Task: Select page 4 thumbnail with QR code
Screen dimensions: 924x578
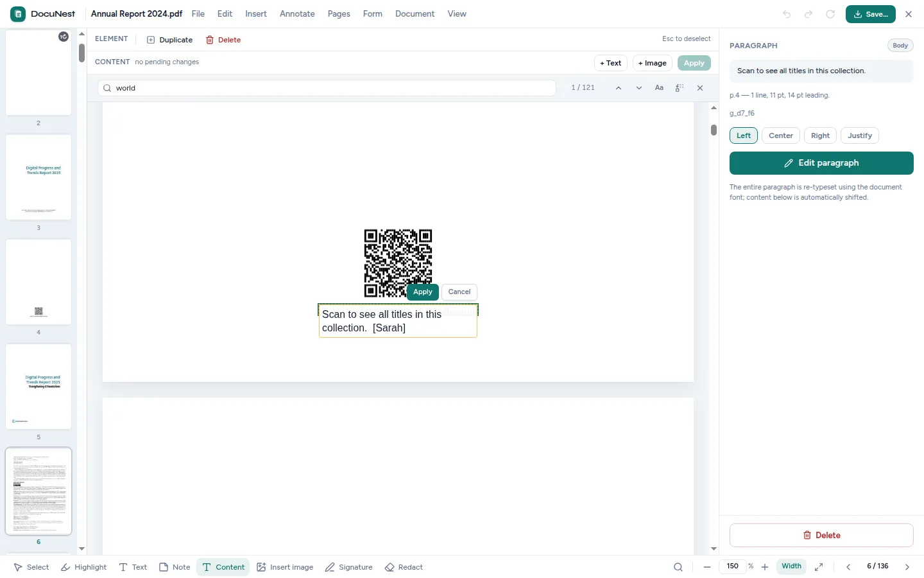Action: click(x=38, y=282)
